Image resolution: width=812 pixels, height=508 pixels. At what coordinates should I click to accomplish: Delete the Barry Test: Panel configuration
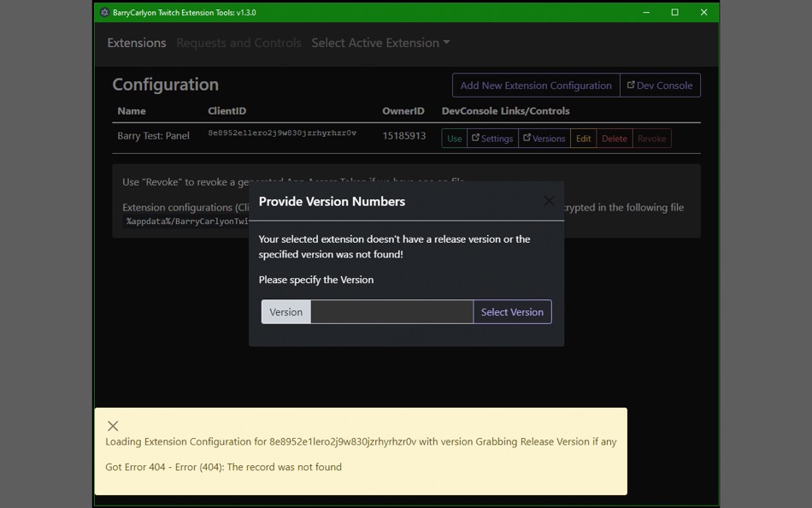pyautogui.click(x=615, y=139)
